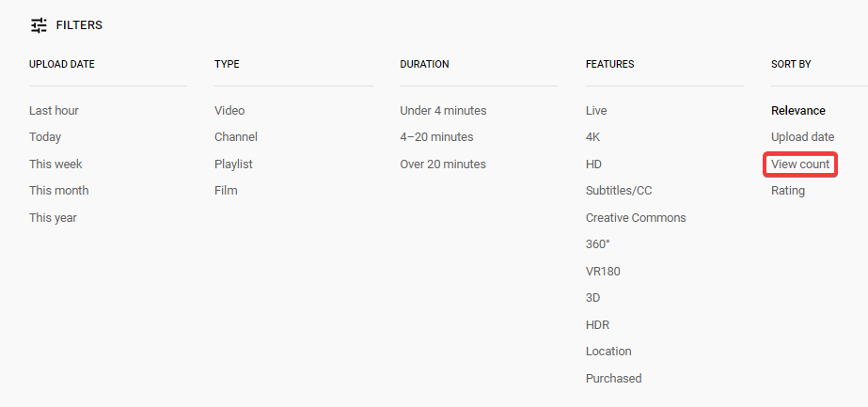Image resolution: width=868 pixels, height=407 pixels.
Task: Click the Filters sliders icon
Action: point(39,25)
